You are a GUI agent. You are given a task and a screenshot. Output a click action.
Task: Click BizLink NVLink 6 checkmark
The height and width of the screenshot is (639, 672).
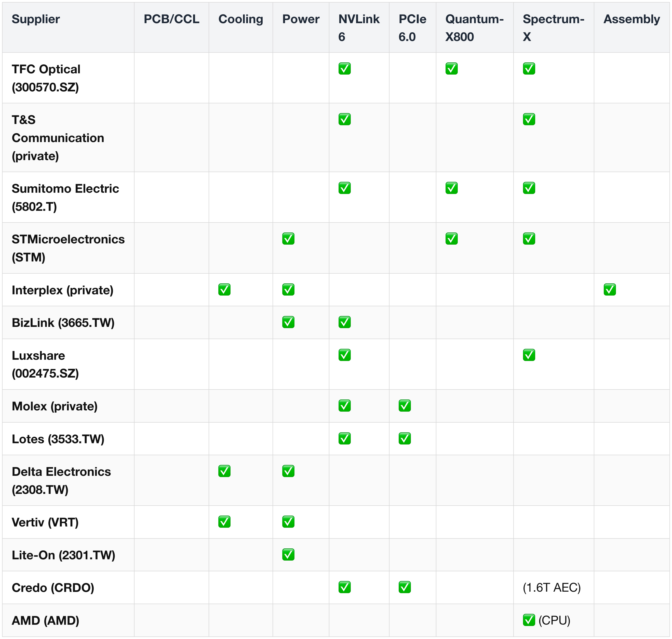344,322
